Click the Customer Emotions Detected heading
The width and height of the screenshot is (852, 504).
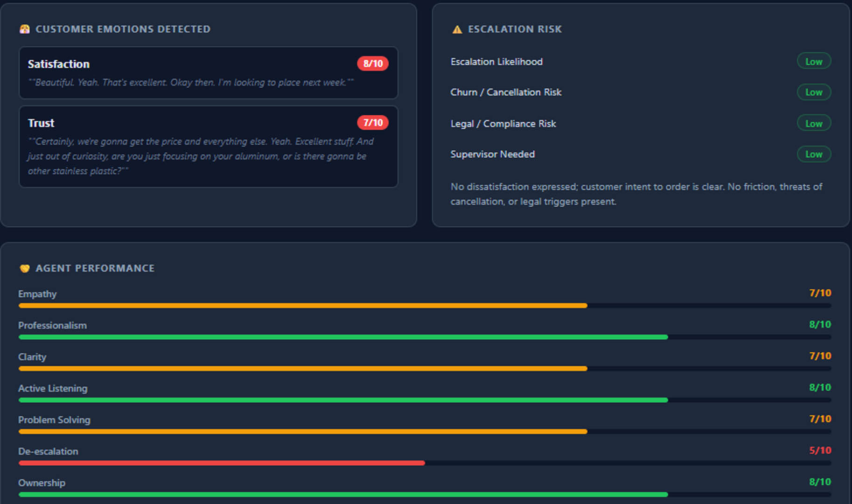123,29
